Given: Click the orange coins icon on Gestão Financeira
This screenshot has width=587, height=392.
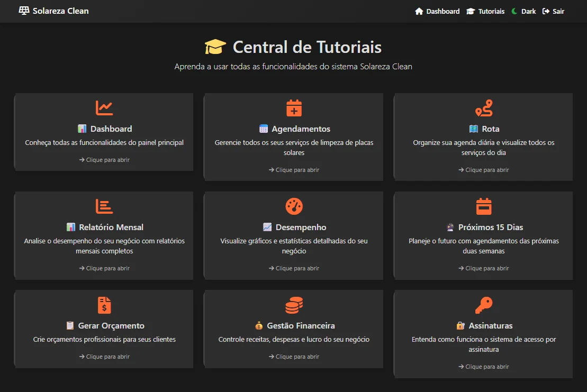Looking at the screenshot, I should coord(294,305).
